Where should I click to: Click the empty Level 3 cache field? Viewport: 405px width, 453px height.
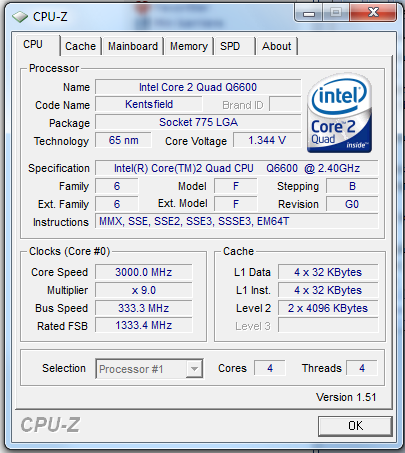(x=328, y=325)
